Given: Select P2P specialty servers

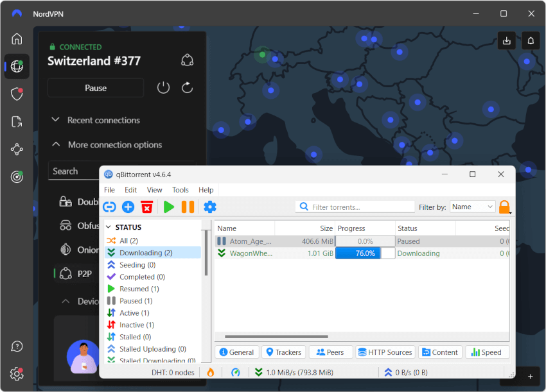Looking at the screenshot, I should pos(76,274).
